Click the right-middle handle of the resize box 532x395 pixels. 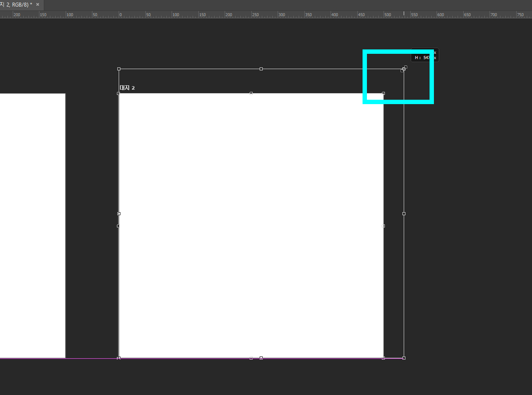click(x=404, y=213)
